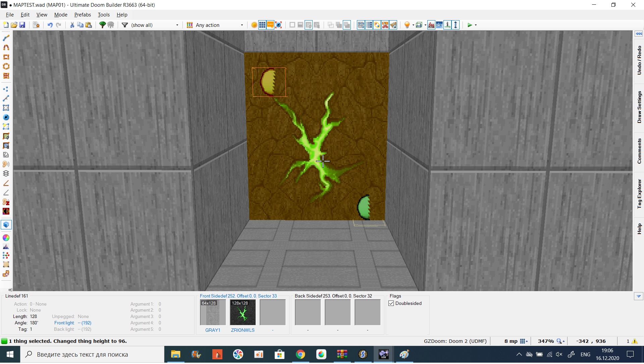
Task: Select the Sound Propagation ear icon
Action: [x=6, y=164]
